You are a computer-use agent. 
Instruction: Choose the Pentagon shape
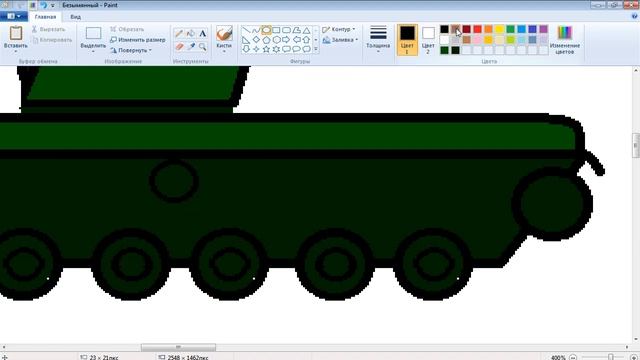point(266,40)
